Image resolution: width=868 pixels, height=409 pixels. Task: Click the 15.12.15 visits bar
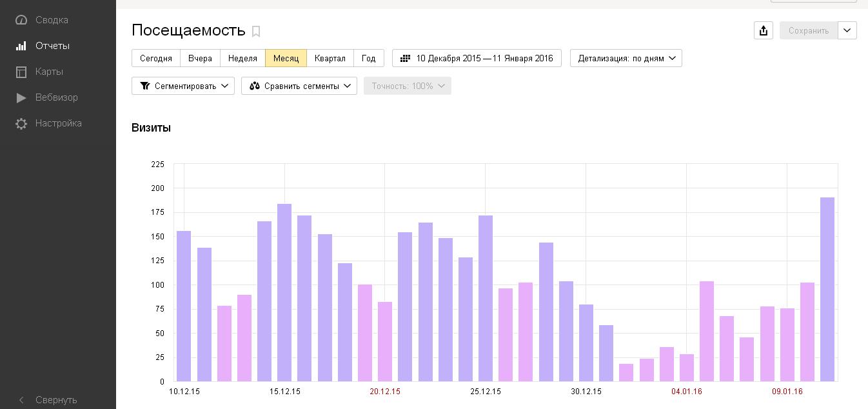coord(284,293)
